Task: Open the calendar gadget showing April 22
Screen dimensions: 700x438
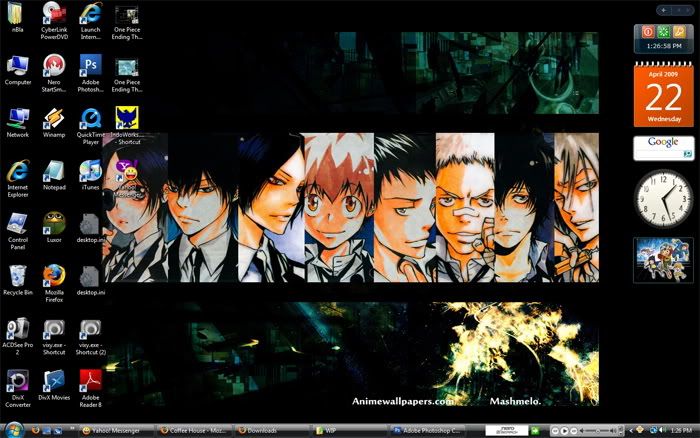Action: pos(663,95)
